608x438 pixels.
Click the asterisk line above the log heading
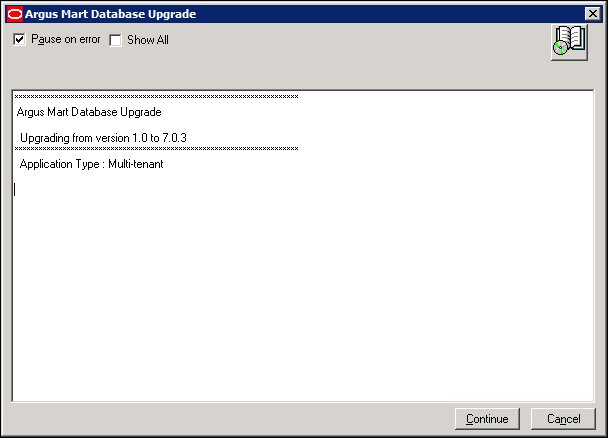pyautogui.click(x=156, y=97)
